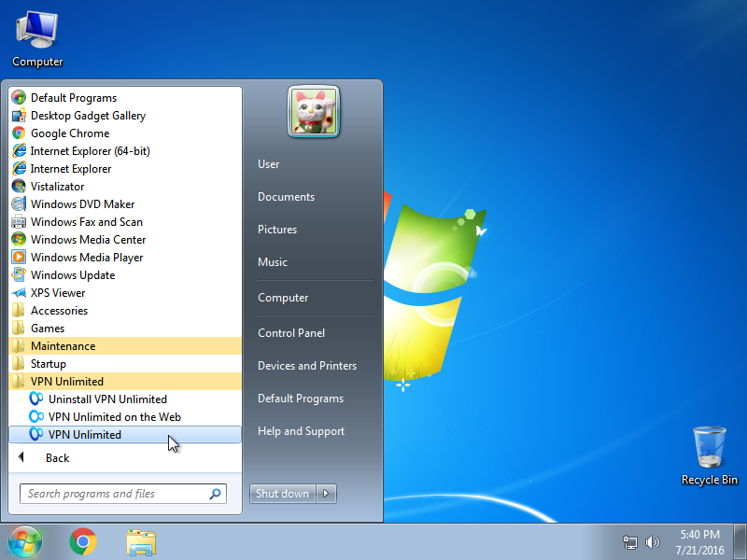Click Uninstall VPN Unlimited
Image resolution: width=747 pixels, height=560 pixels.
click(125, 399)
